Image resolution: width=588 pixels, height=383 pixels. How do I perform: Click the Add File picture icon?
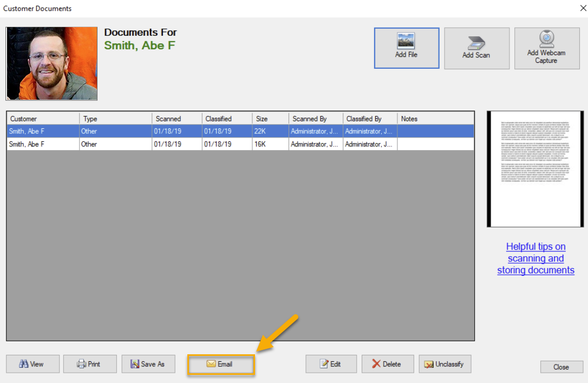tap(406, 41)
